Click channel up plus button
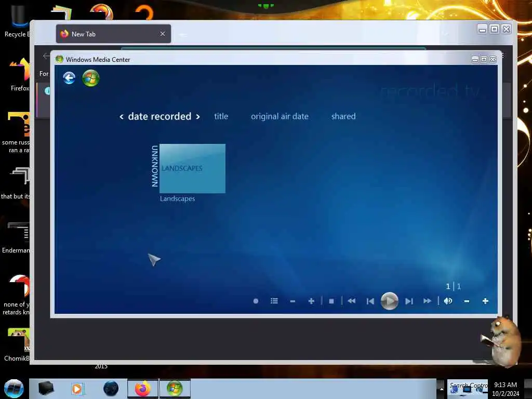Image resolution: width=532 pixels, height=399 pixels. tap(311, 301)
